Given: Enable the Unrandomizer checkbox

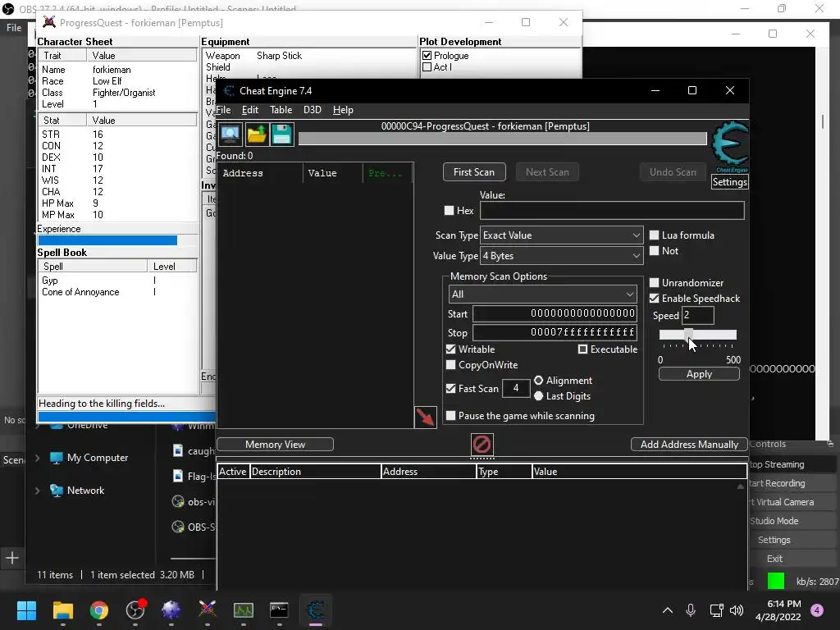Looking at the screenshot, I should click(x=654, y=282).
